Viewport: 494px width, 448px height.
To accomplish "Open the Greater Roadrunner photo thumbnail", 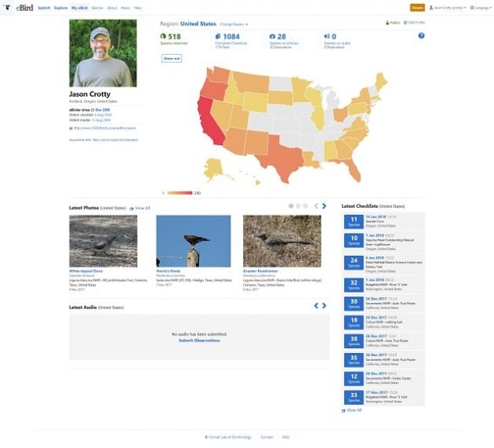I will (x=282, y=241).
